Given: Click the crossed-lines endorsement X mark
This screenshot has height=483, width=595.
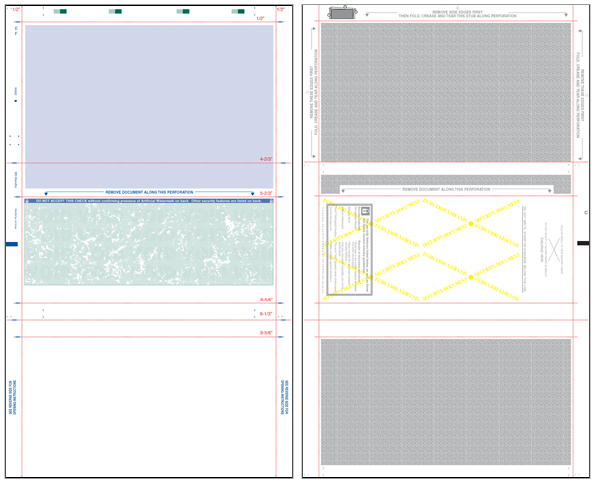Looking at the screenshot, I should (x=554, y=249).
